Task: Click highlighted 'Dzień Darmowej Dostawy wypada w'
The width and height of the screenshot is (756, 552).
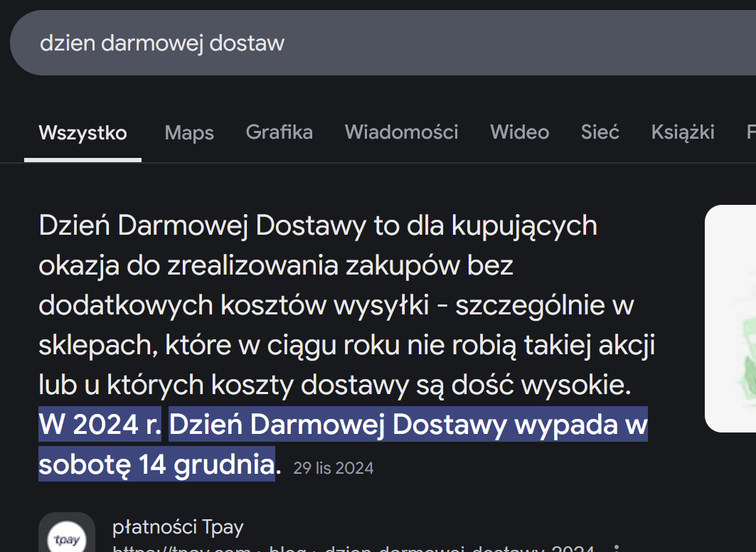Action: coord(408,425)
